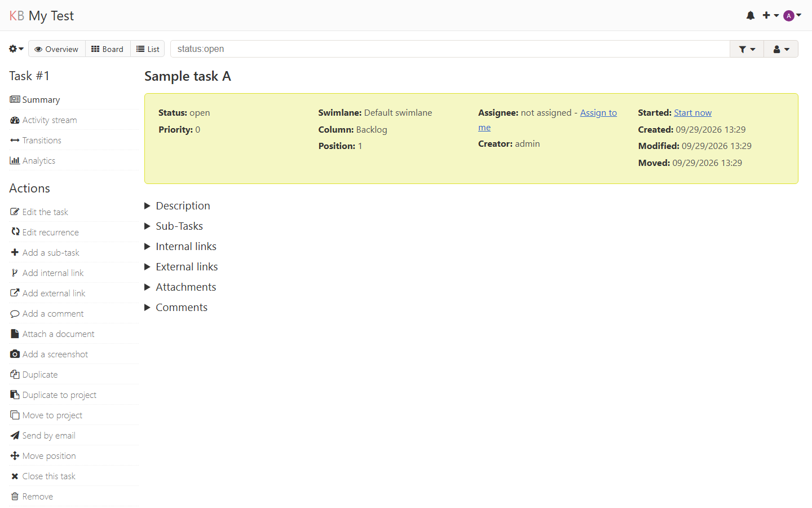
Task: Click the Analytics bar chart icon
Action: 15,161
